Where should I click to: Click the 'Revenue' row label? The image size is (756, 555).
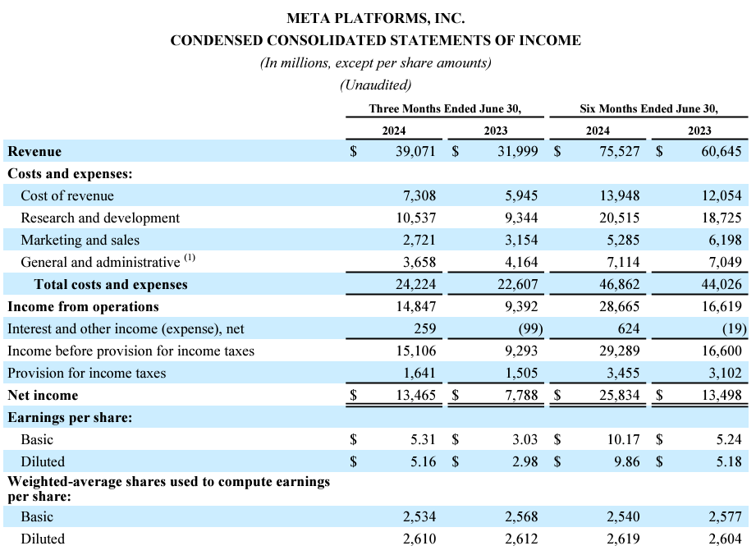point(34,151)
